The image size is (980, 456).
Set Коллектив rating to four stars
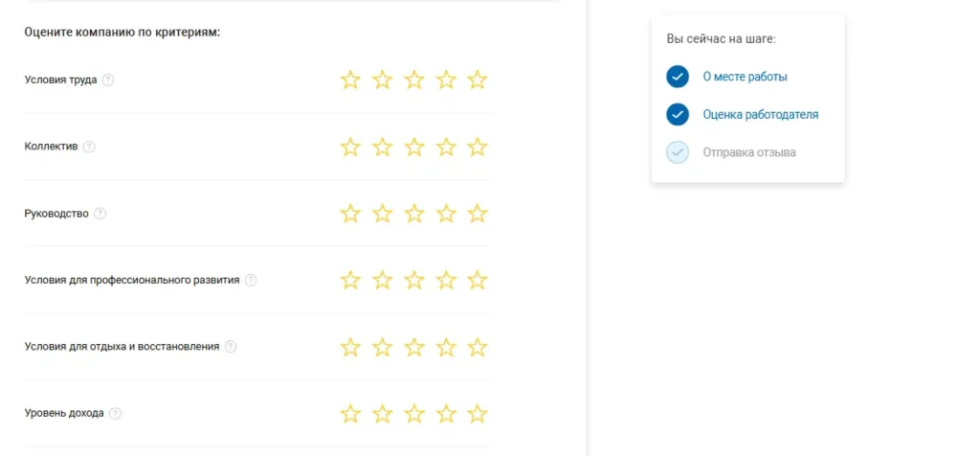pyautogui.click(x=446, y=147)
